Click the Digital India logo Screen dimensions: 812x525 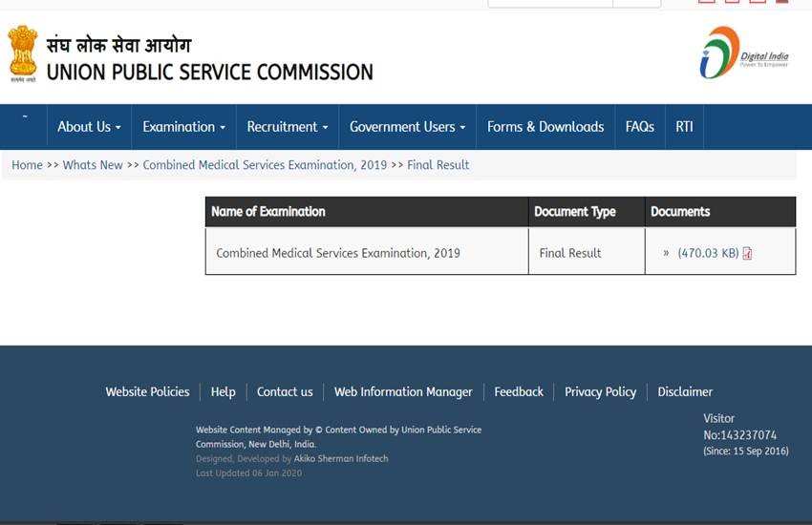pyautogui.click(x=743, y=53)
